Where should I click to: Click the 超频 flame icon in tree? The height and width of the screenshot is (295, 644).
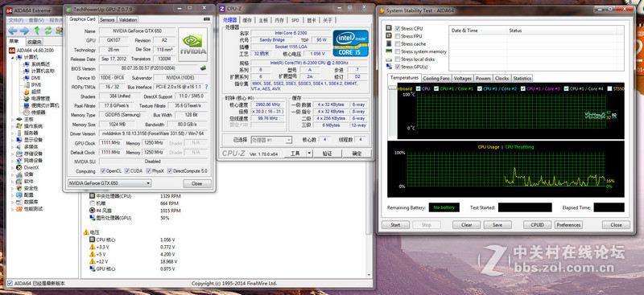tap(27, 92)
